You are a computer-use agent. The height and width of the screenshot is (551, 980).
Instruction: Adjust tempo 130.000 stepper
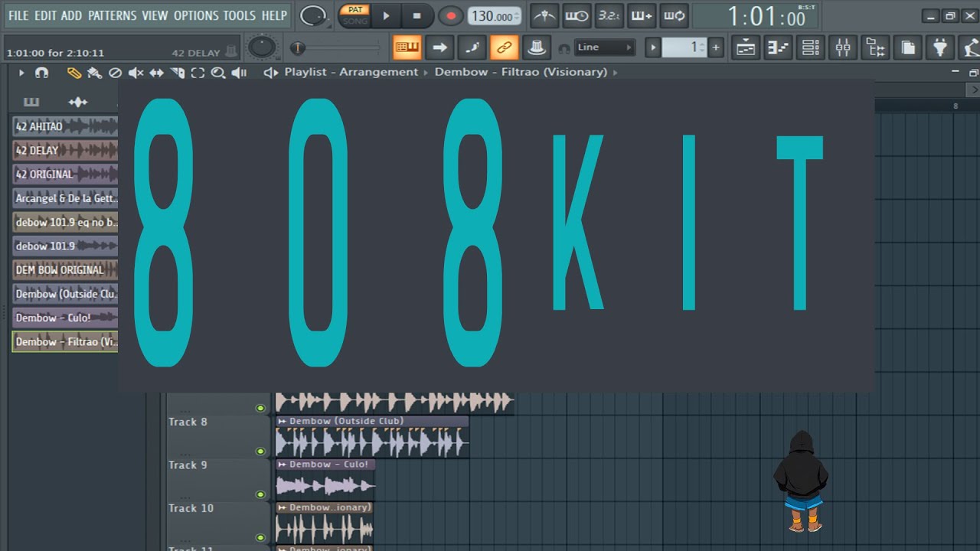pyautogui.click(x=495, y=16)
